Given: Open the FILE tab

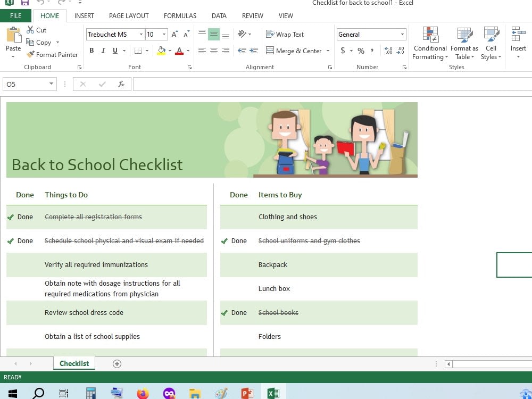Looking at the screenshot, I should [x=15, y=15].
